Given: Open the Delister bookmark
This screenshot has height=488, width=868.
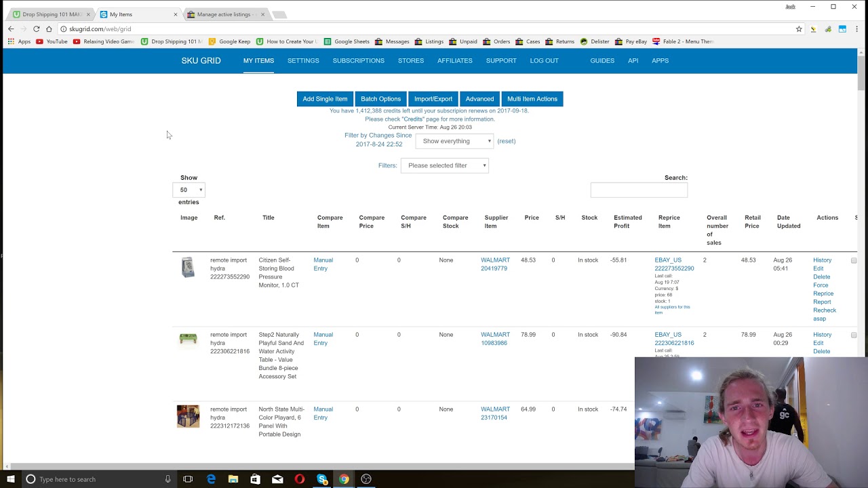Looking at the screenshot, I should [x=595, y=41].
